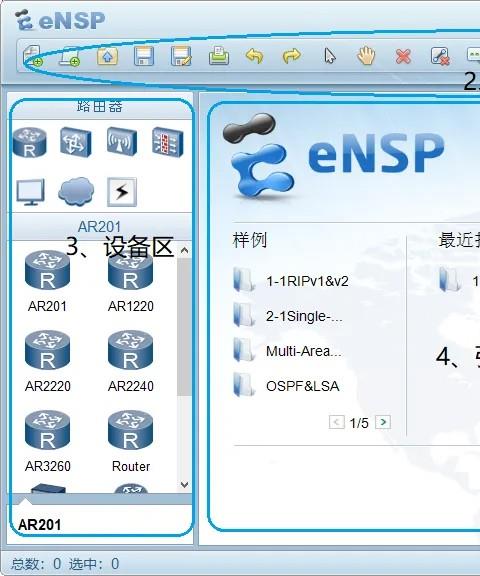Image resolution: width=480 pixels, height=576 pixels.
Task: Select the pointer arrow tool
Action: [330, 57]
